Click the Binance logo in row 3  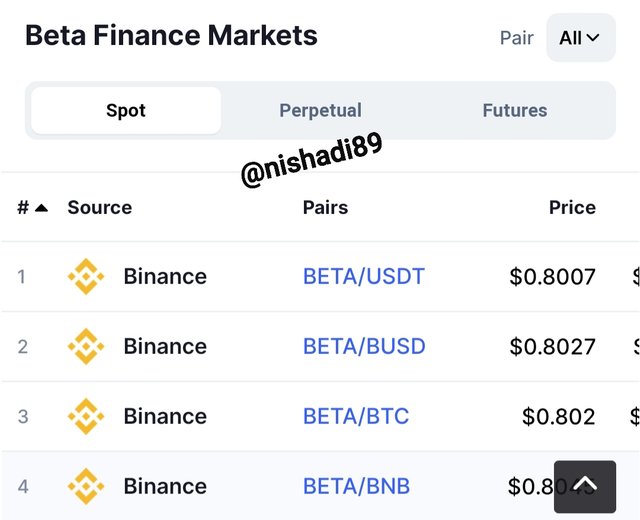pos(86,416)
